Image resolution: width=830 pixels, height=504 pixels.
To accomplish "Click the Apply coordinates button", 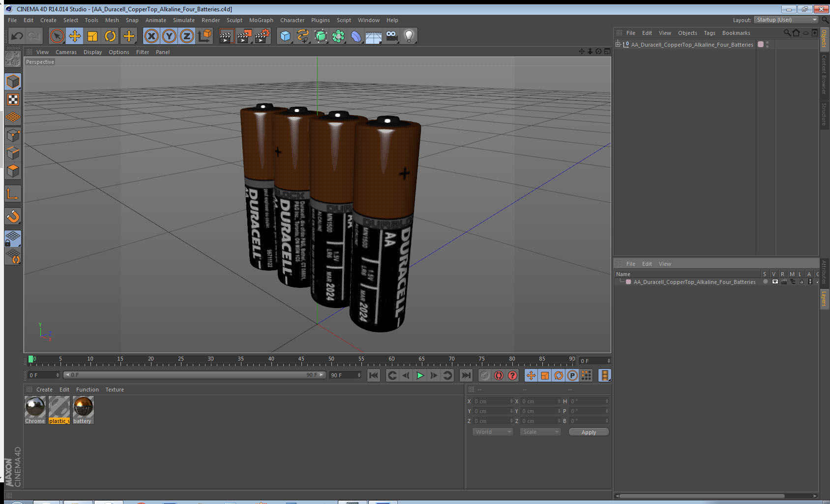I will [x=589, y=432].
